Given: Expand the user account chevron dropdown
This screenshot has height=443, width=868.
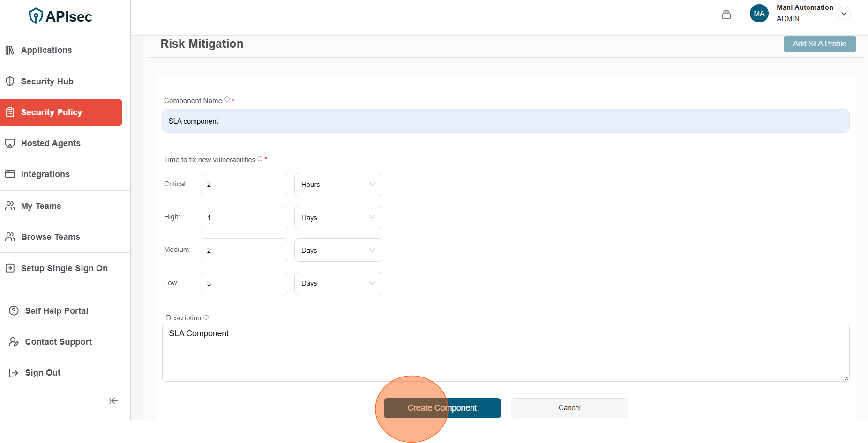Looking at the screenshot, I should click(x=844, y=14).
